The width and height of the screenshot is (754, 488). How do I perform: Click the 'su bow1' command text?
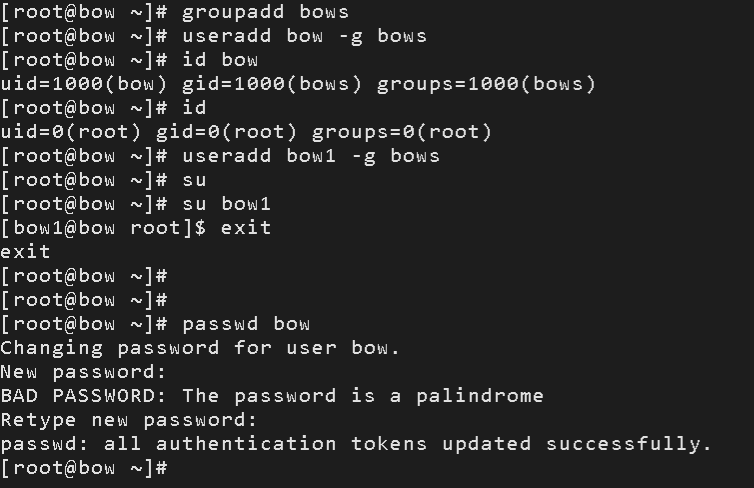(226, 204)
